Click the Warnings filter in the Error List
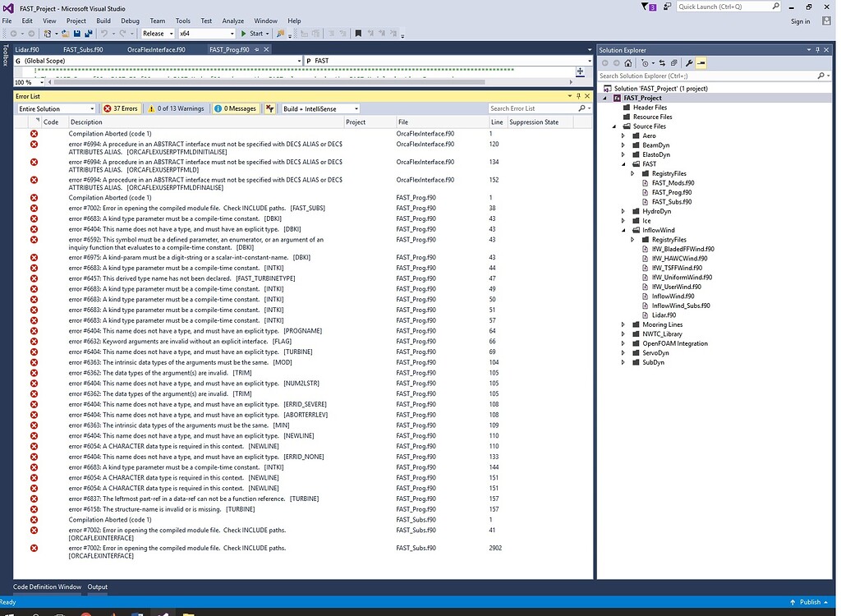The image size is (841, 616). point(176,108)
